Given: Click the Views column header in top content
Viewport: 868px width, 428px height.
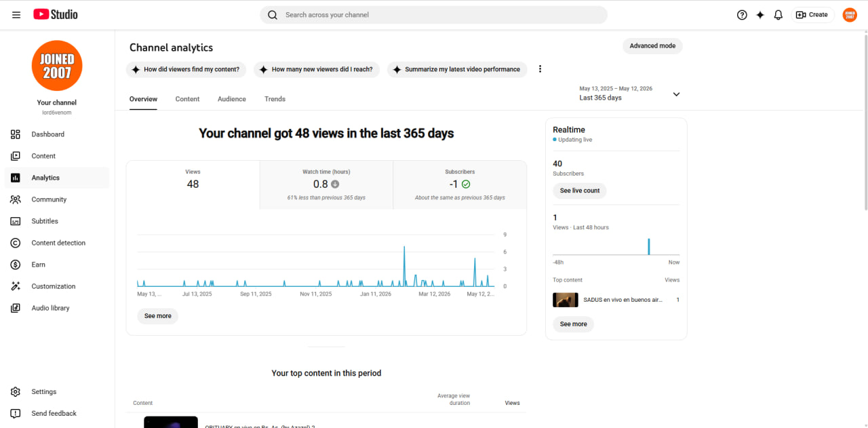Looking at the screenshot, I should [x=513, y=403].
